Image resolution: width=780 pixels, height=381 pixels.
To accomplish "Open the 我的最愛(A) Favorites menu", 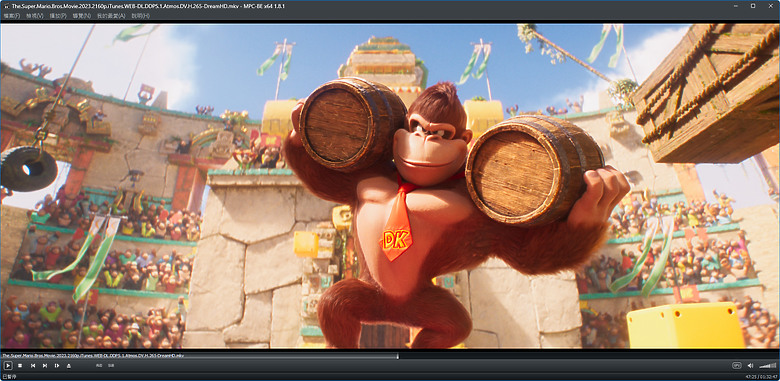I will click(111, 16).
